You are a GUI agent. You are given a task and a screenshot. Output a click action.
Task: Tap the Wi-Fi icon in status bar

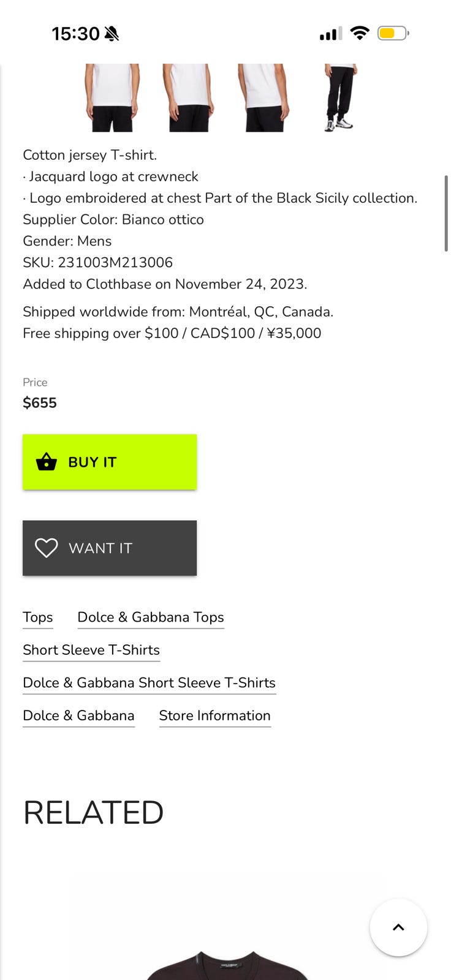pos(360,33)
